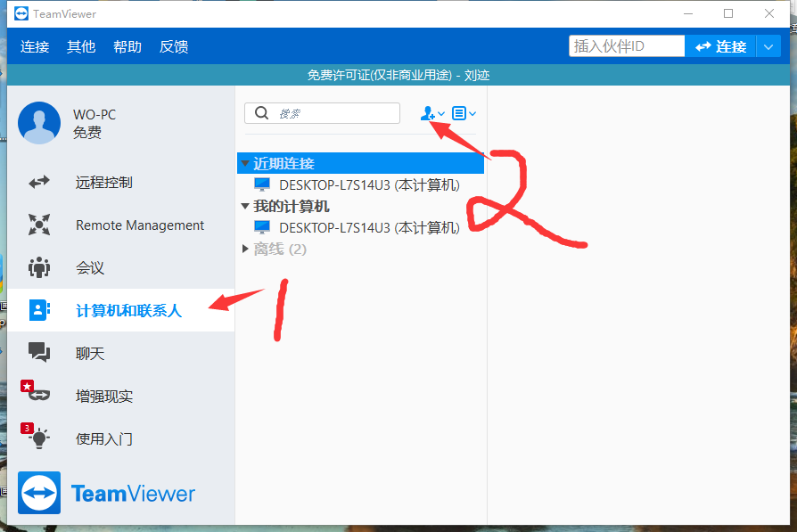Open 增强现实 section
This screenshot has height=532, width=797.
click(x=121, y=396)
